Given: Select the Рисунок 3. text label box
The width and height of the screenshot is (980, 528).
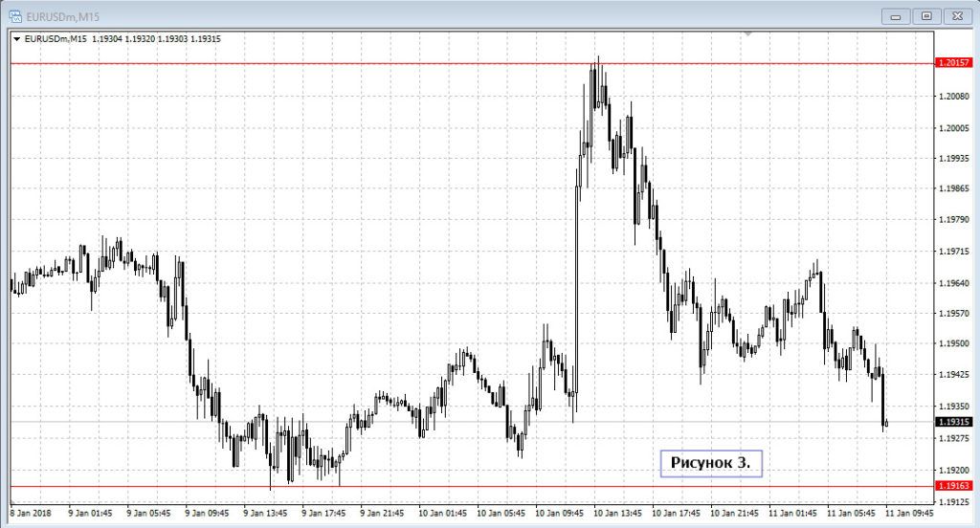Looking at the screenshot, I should [x=710, y=463].
